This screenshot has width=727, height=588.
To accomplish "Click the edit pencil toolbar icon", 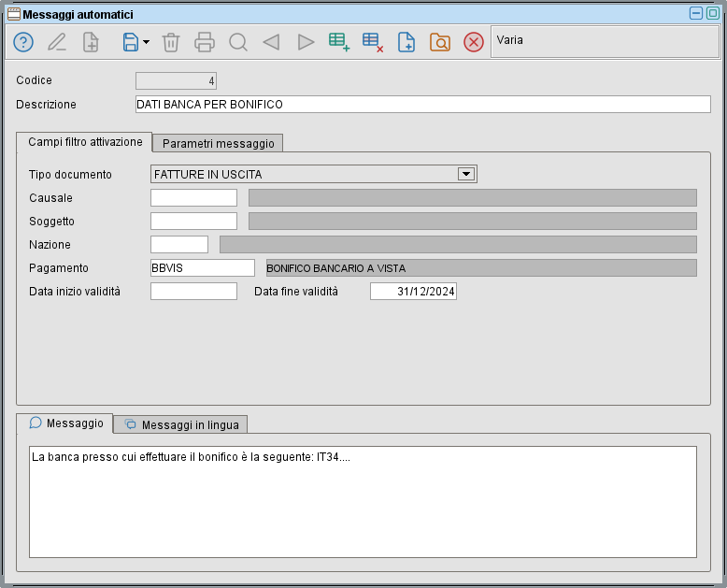I will [x=57, y=42].
